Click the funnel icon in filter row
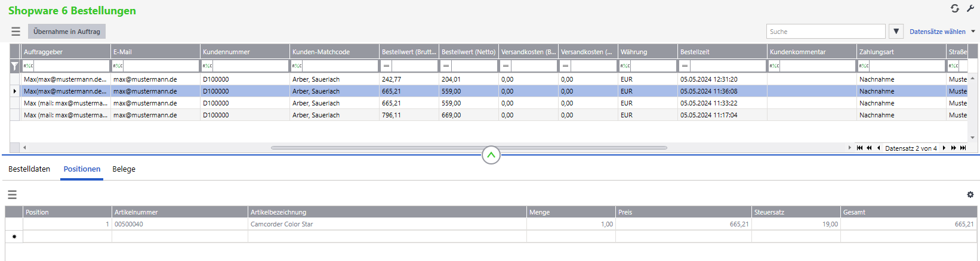 15,66
